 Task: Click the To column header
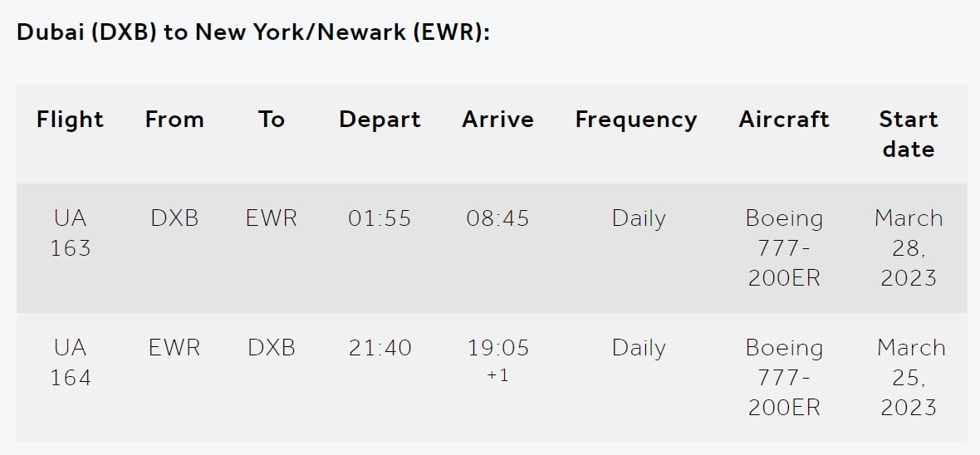click(x=272, y=120)
